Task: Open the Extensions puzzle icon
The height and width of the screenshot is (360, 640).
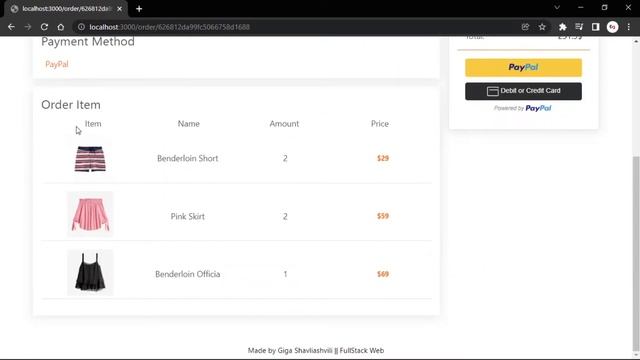Action: (x=563, y=27)
